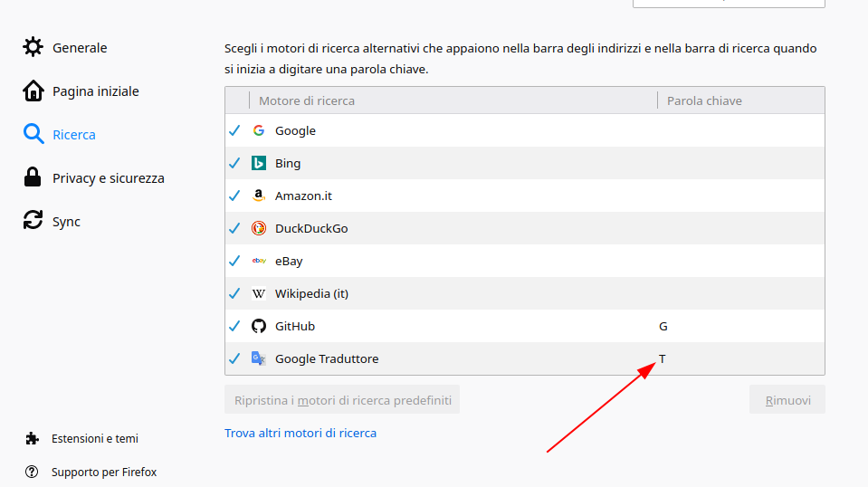This screenshot has width=868, height=487.
Task: Click the Privacy e sicurezza lock icon
Action: point(33,177)
